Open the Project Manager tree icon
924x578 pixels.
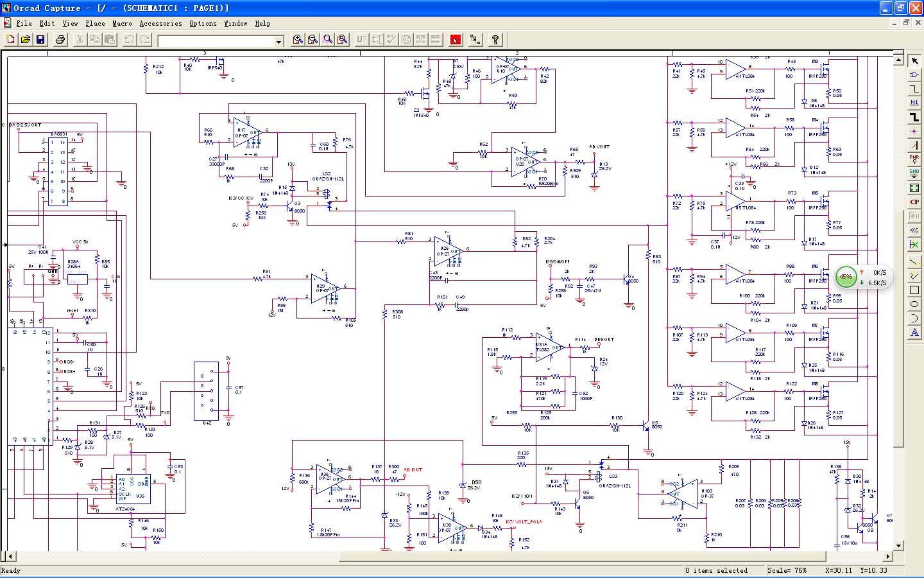(475, 40)
